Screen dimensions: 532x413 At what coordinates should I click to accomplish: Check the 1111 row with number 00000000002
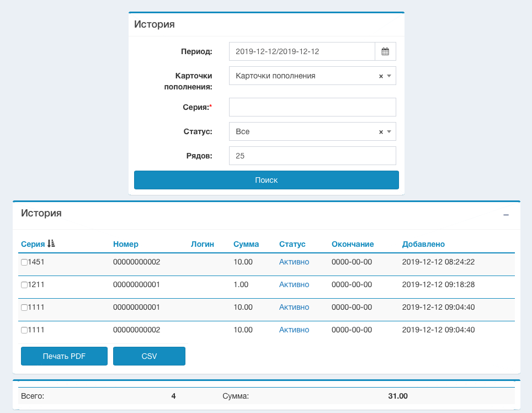coord(24,330)
